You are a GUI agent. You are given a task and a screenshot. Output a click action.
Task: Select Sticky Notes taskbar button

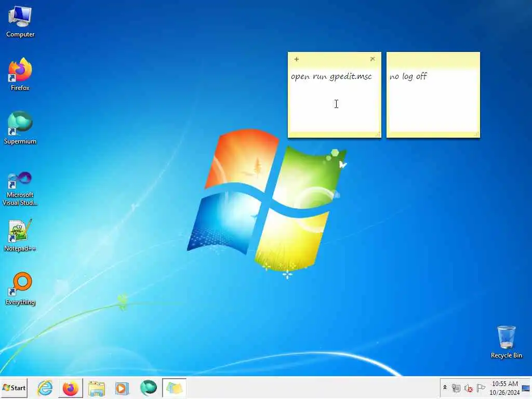(x=174, y=388)
